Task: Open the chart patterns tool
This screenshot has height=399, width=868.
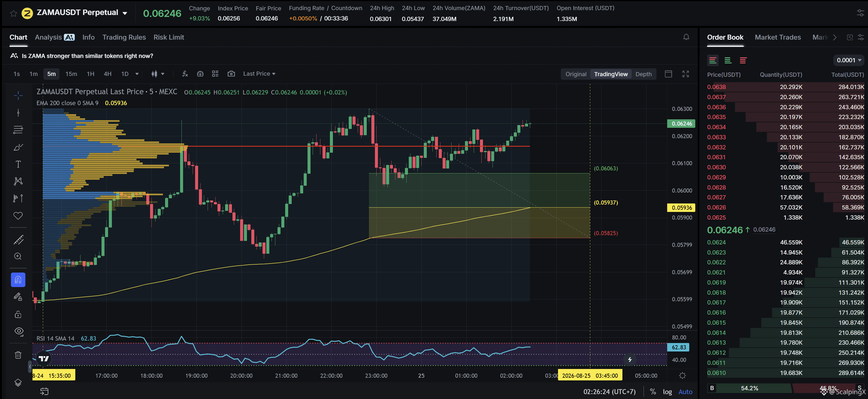Action: coord(18,181)
